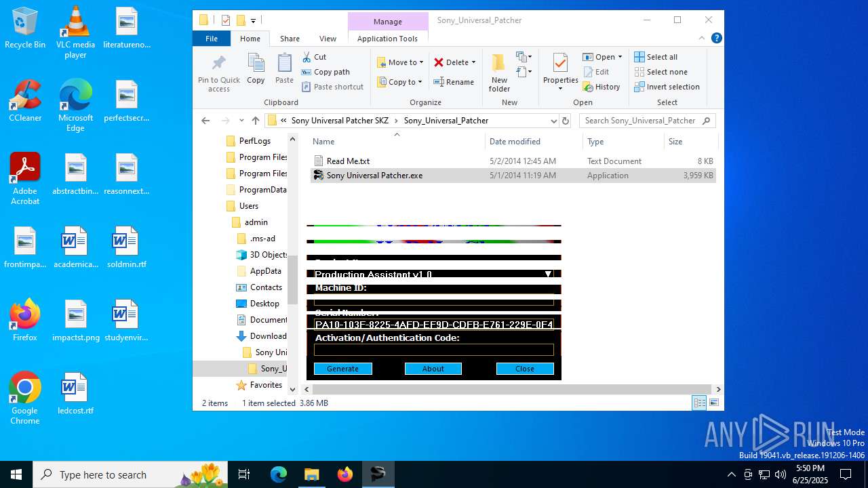Click History in Open group
Viewport: 868px width, 488px height.
601,87
